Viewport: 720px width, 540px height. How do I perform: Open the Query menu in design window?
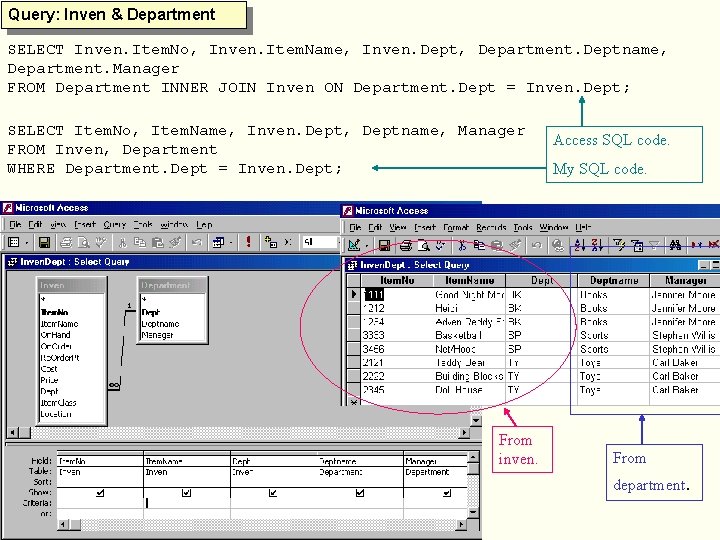(114, 225)
